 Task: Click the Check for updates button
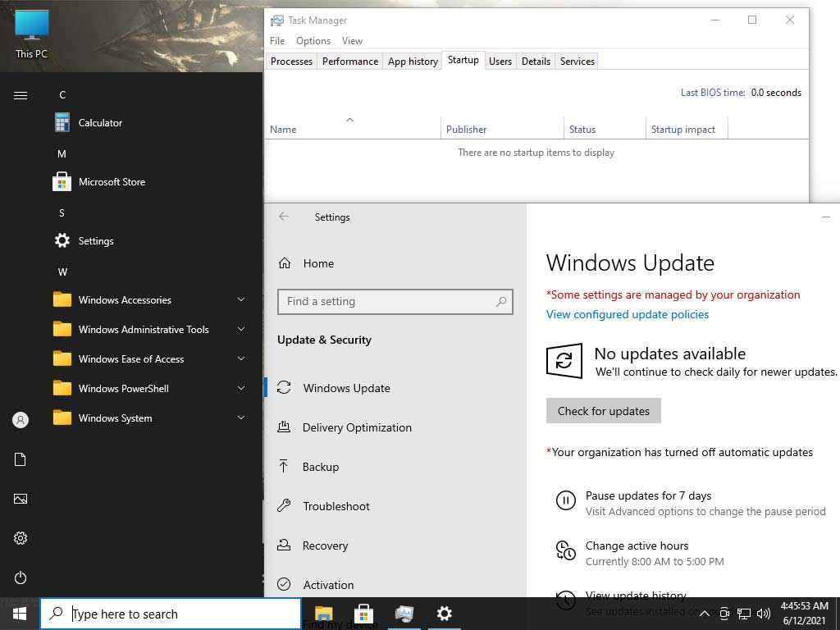point(603,410)
